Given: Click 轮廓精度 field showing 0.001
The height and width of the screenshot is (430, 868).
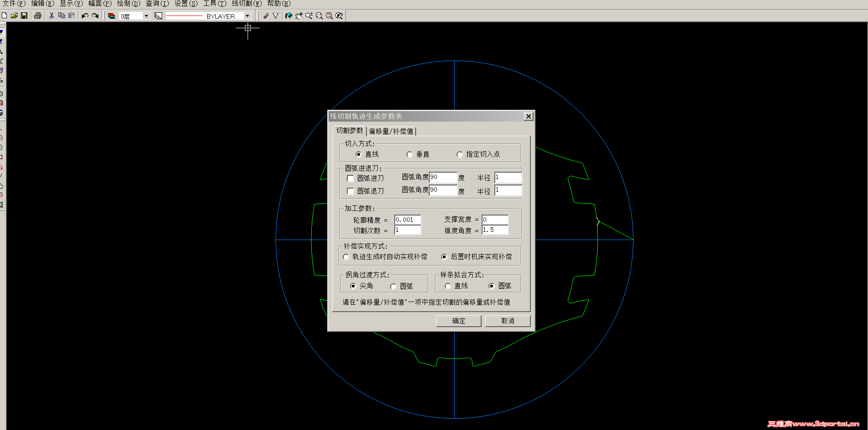Looking at the screenshot, I should (407, 220).
